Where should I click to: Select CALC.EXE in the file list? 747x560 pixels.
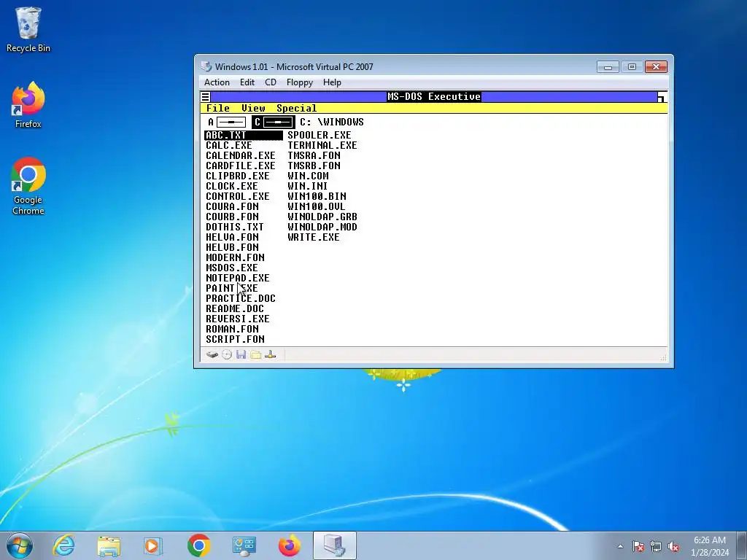coord(228,145)
